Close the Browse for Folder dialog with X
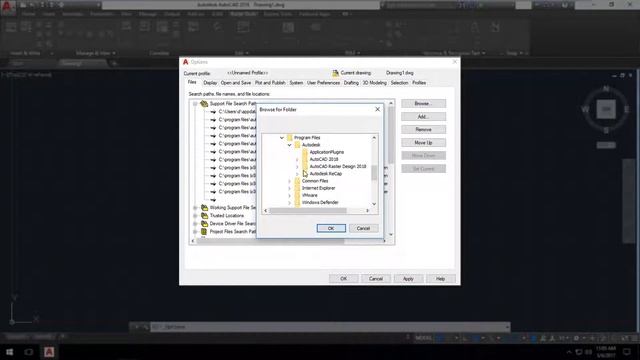Image resolution: width=640 pixels, height=360 pixels. [x=377, y=109]
